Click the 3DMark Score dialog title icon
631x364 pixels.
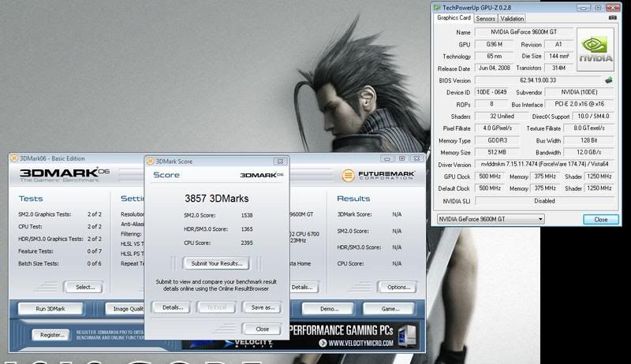(151, 161)
